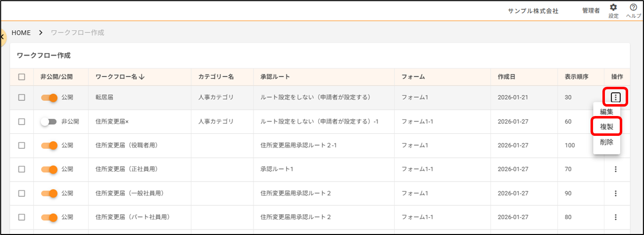Select the 転居届 row checkbox

click(21, 98)
